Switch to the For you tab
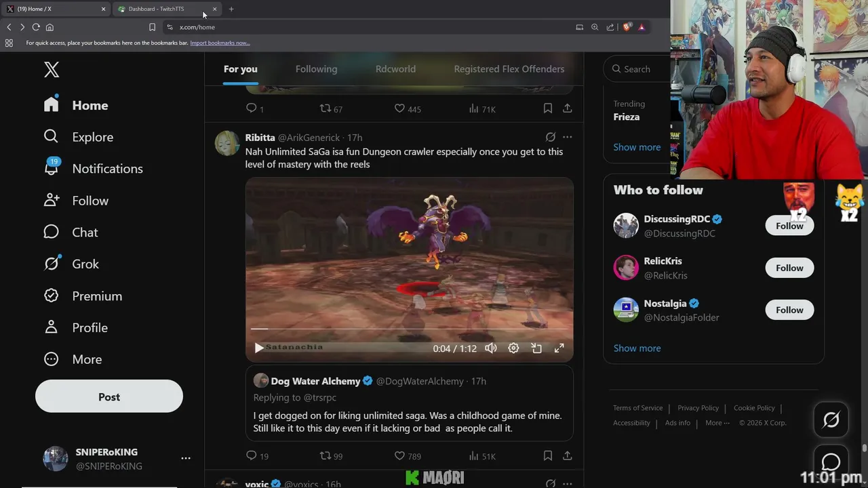 pos(241,69)
